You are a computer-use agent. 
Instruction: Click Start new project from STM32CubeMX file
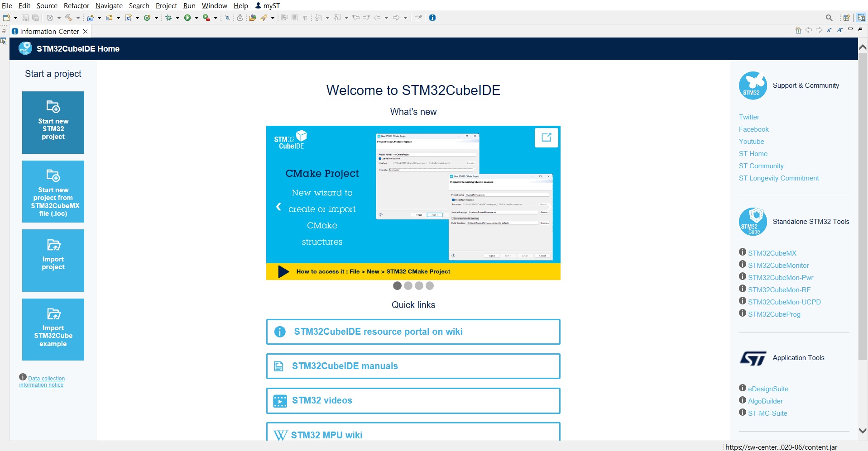[53, 191]
